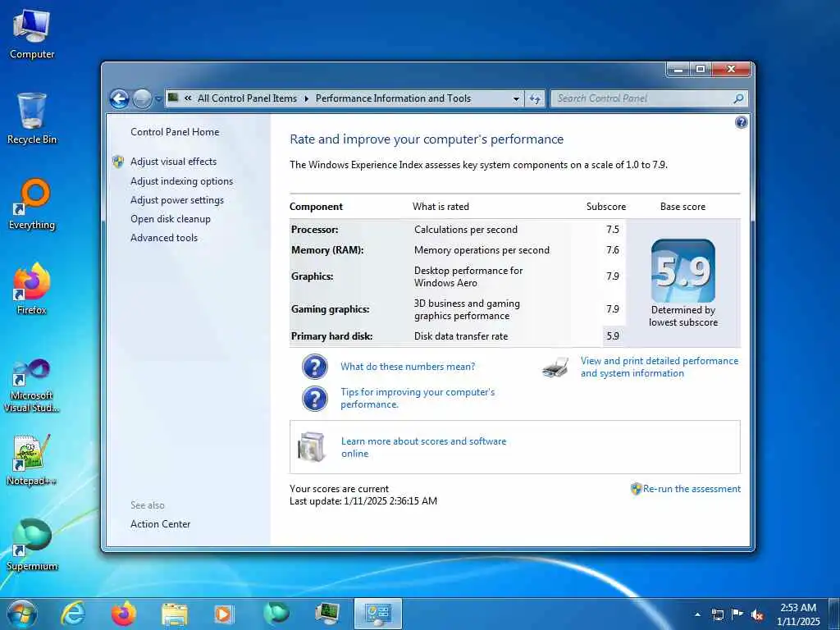Minimize the Performance Information window

678,69
